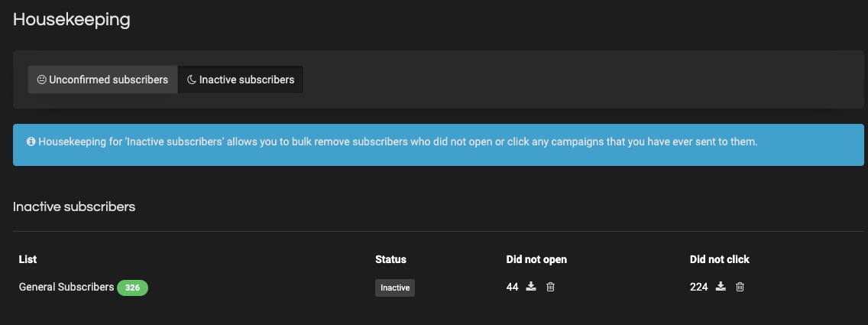Download subscribers who did not open
Image resolution: width=868 pixels, height=325 pixels.
coord(531,286)
